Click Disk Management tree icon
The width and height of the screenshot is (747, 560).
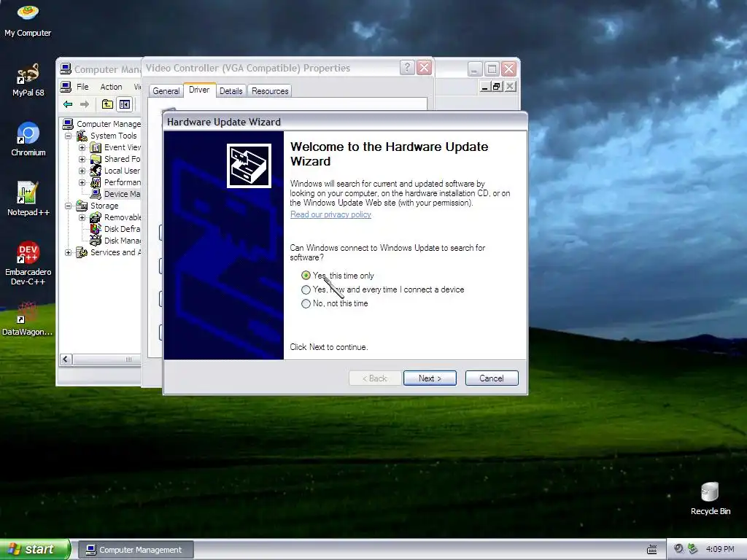pyautogui.click(x=96, y=241)
